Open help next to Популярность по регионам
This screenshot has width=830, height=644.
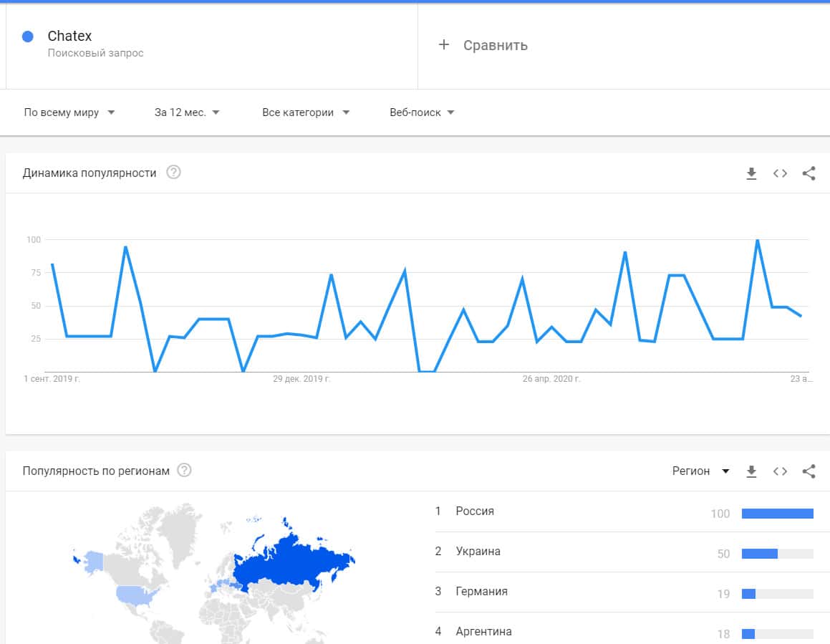click(x=185, y=471)
